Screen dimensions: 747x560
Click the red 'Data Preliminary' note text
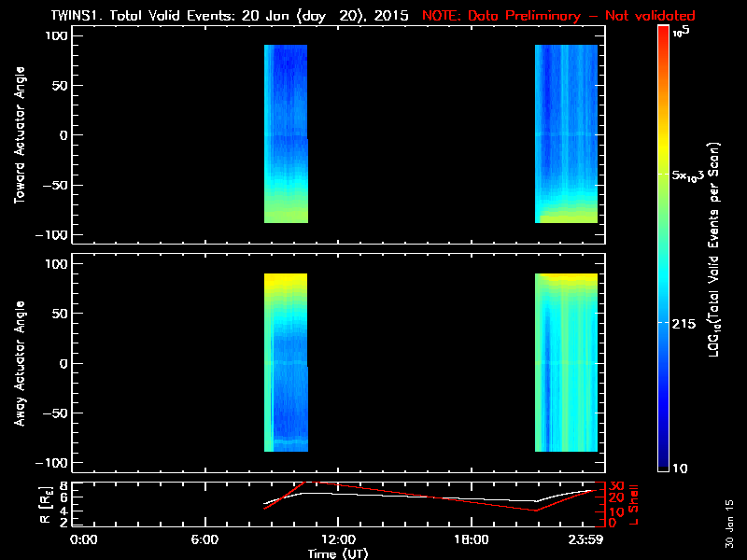[x=558, y=17]
